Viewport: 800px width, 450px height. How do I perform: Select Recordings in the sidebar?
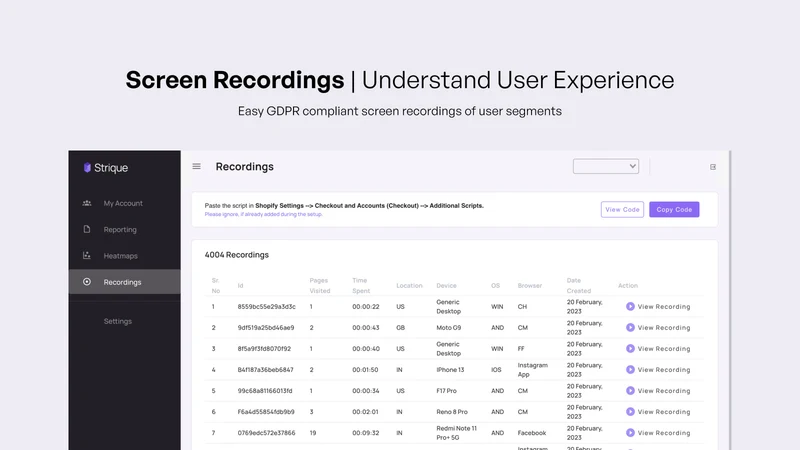pyautogui.click(x=124, y=282)
